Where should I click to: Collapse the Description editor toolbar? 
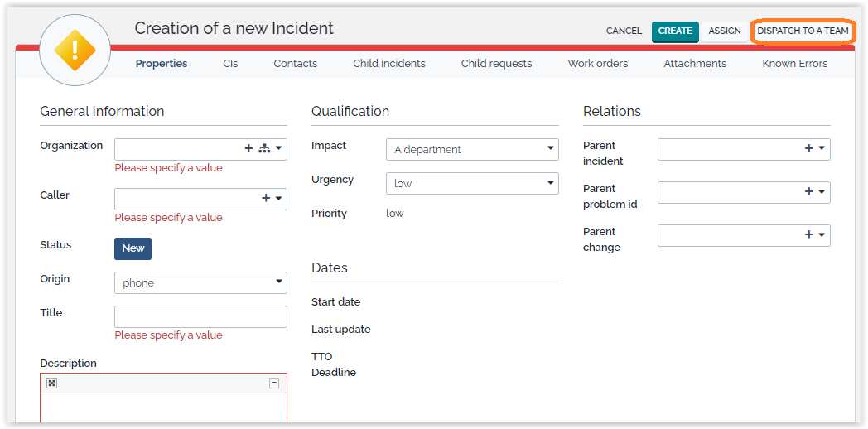274,383
